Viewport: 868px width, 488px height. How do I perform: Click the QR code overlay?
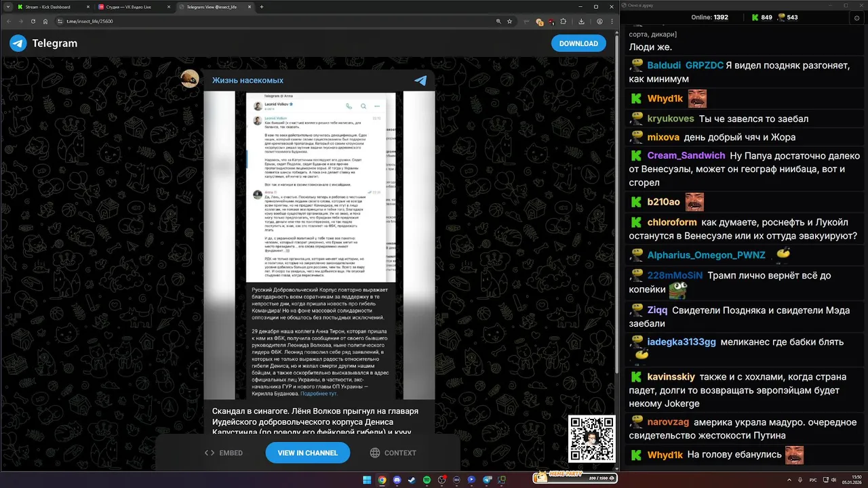click(x=591, y=439)
